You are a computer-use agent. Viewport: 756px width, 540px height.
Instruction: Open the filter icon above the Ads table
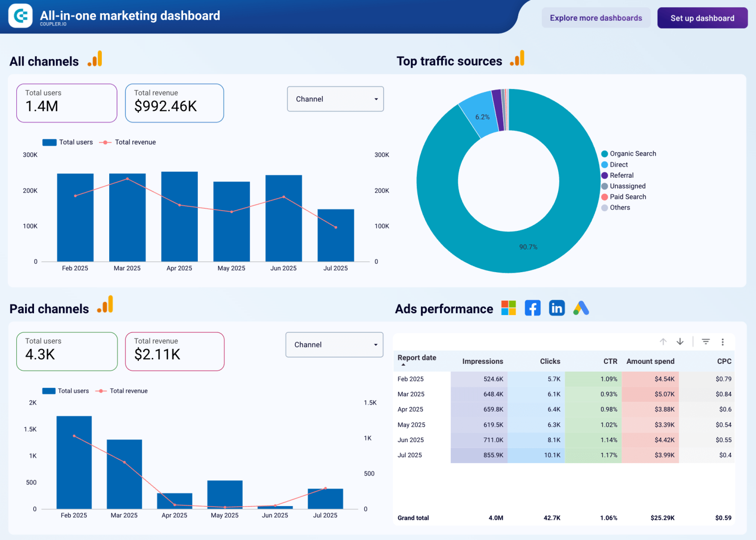706,341
